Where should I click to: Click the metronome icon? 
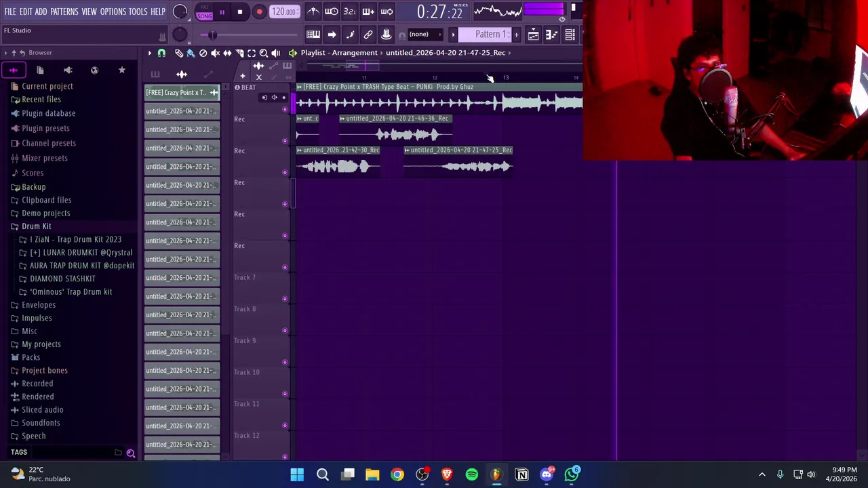(x=313, y=12)
